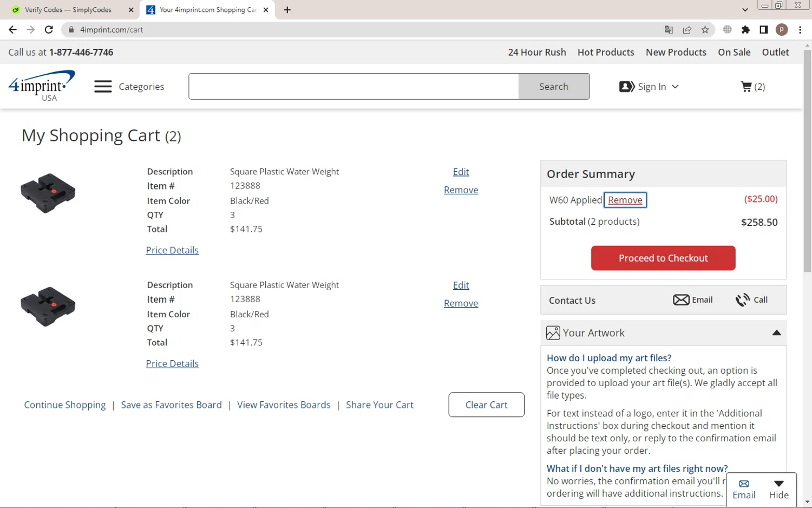Remove the W60 applied coupon
Screen dimensions: 812x508
[625, 200]
